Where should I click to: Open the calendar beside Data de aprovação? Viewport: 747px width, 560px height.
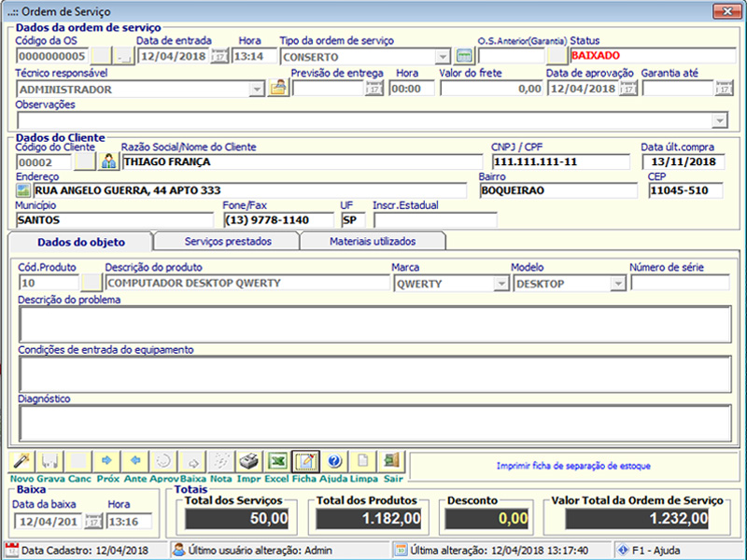628,89
